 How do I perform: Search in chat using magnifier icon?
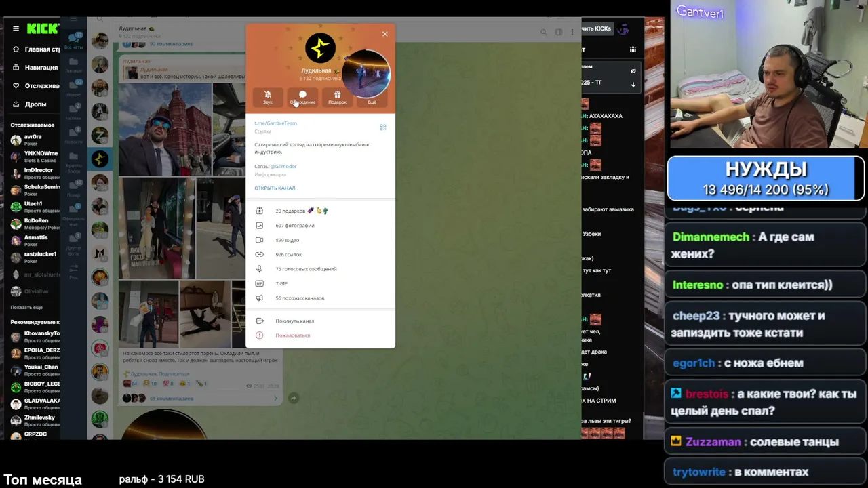[x=543, y=32]
